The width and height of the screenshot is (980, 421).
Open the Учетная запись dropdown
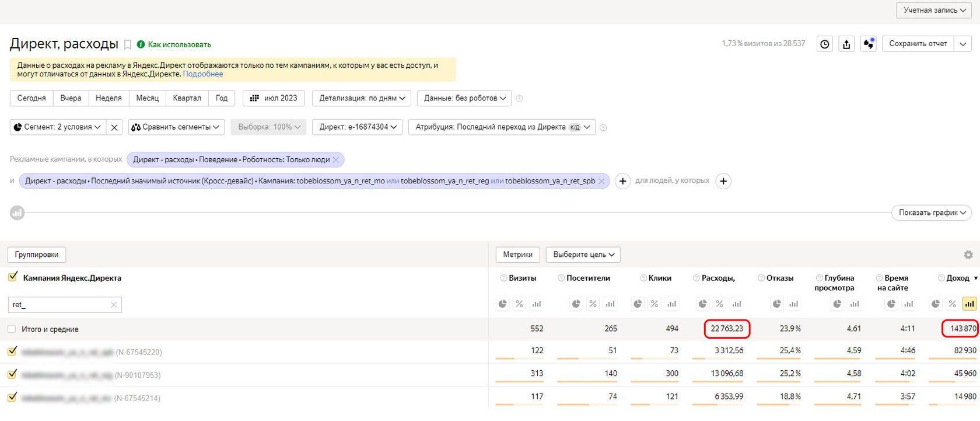point(933,10)
